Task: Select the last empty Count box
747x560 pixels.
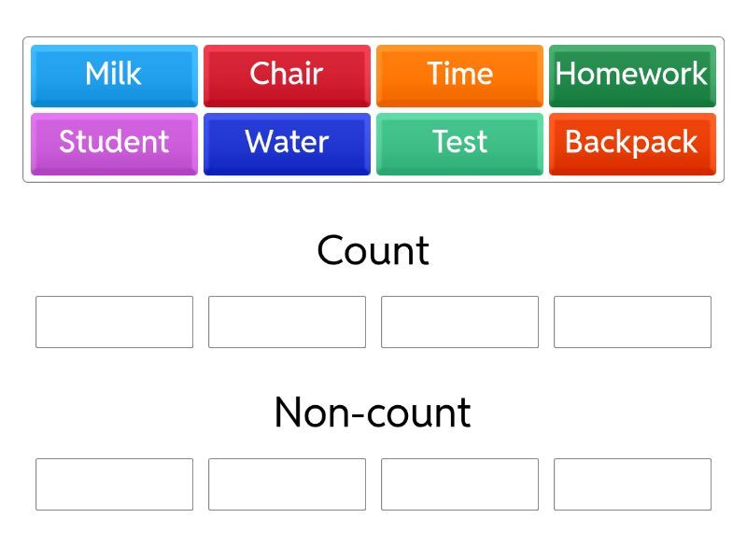Action: 632,322
